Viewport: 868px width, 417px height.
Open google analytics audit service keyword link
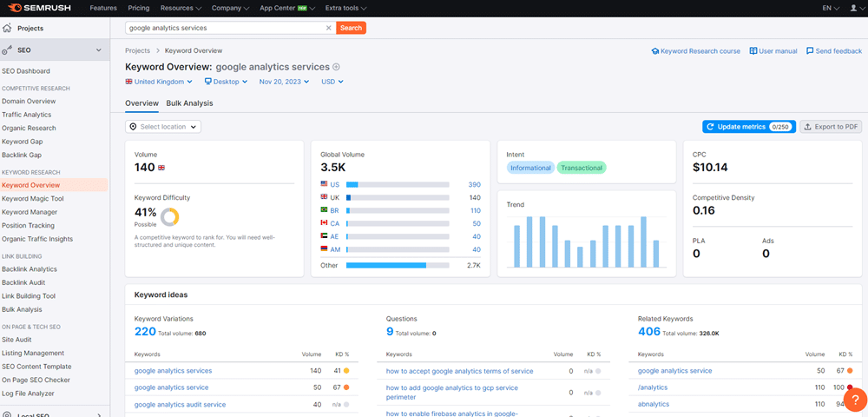(180, 404)
